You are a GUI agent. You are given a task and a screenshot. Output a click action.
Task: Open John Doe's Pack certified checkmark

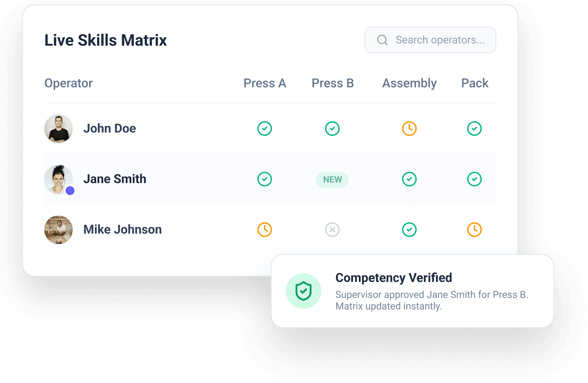[474, 129]
